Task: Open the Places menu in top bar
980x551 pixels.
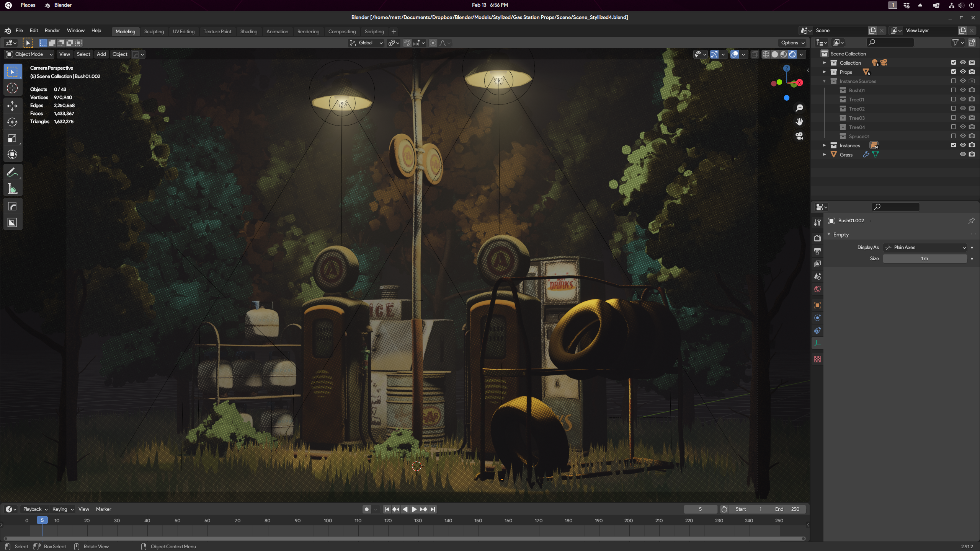Action: pos(28,5)
